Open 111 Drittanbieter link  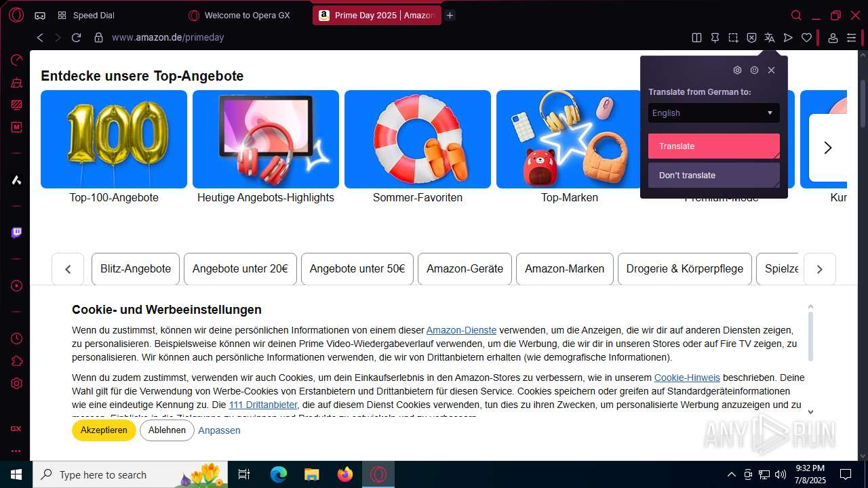pyautogui.click(x=263, y=405)
